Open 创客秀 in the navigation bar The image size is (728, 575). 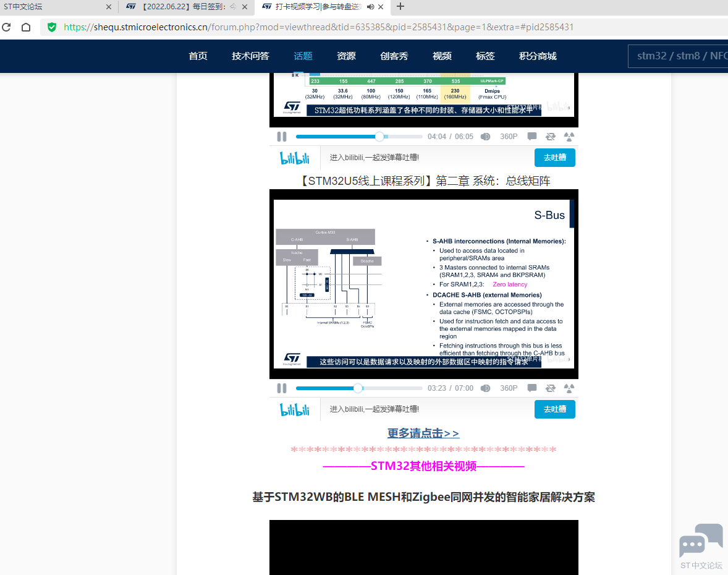point(394,56)
